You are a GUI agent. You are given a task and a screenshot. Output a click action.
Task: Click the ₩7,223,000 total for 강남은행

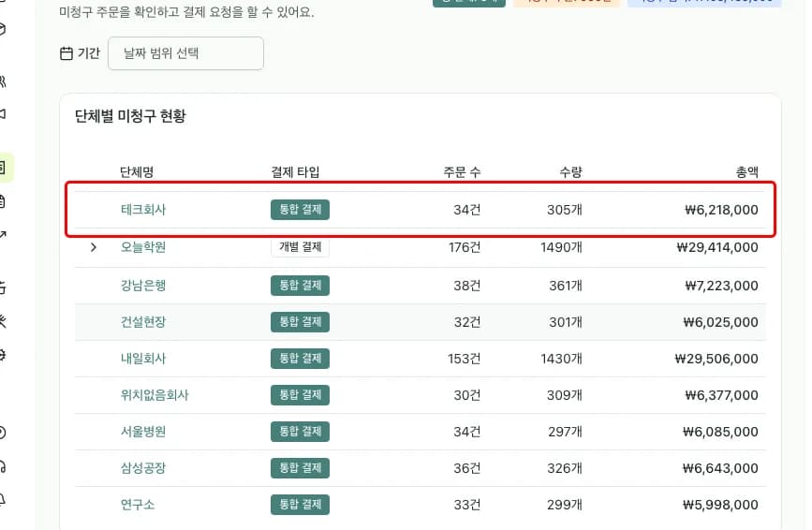[x=721, y=286]
